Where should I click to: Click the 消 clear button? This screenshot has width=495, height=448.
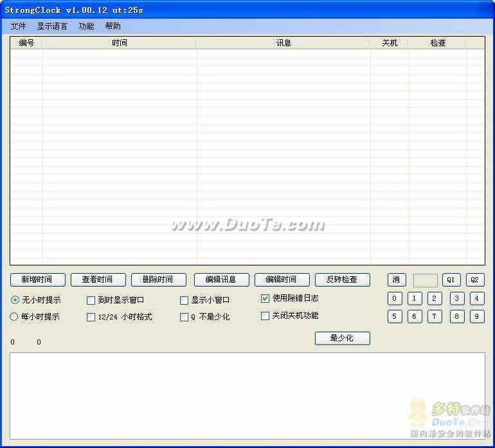(x=397, y=280)
